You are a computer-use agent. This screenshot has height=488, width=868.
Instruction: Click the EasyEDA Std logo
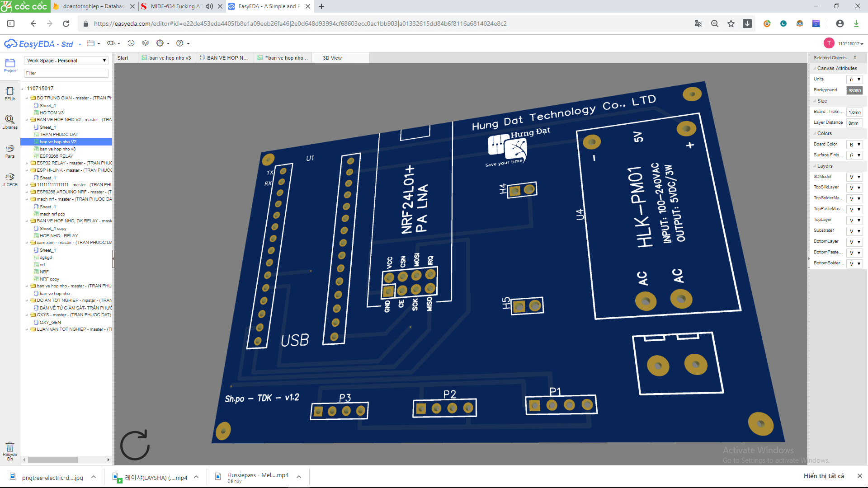(x=38, y=44)
